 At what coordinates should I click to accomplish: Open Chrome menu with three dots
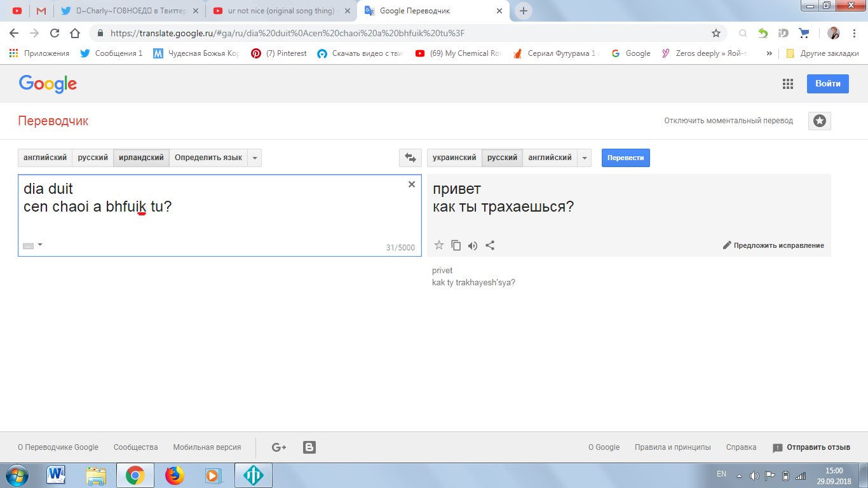point(855,33)
